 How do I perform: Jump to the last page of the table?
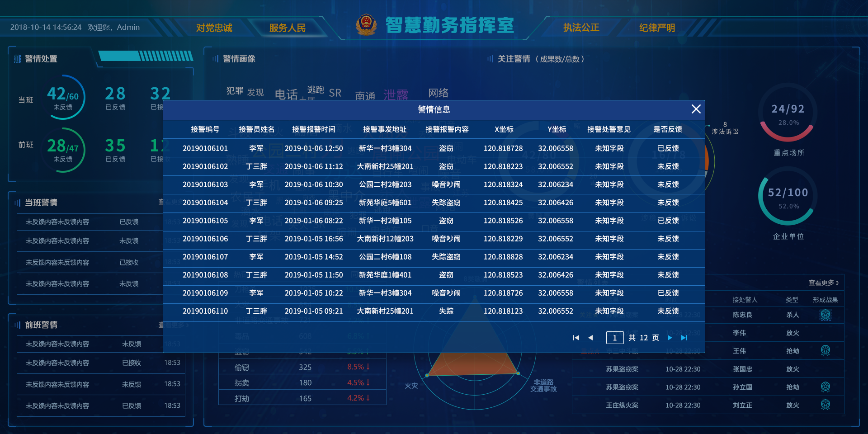684,338
